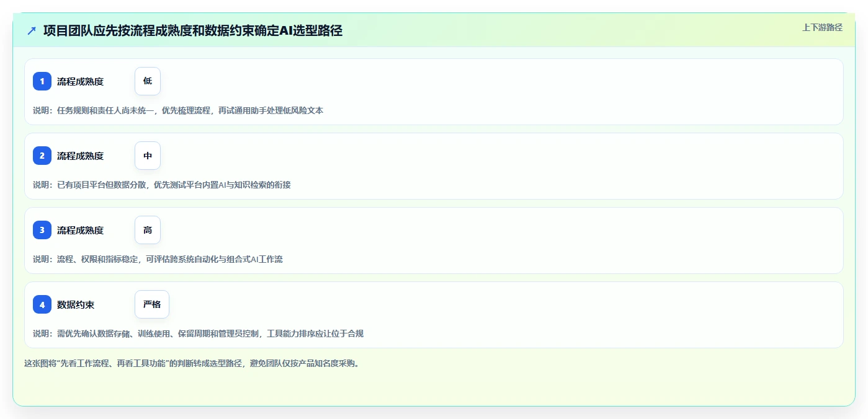Viewport: 868px width, 419px height.
Task: Click 流程成熟度 label in row 2
Action: pos(80,156)
